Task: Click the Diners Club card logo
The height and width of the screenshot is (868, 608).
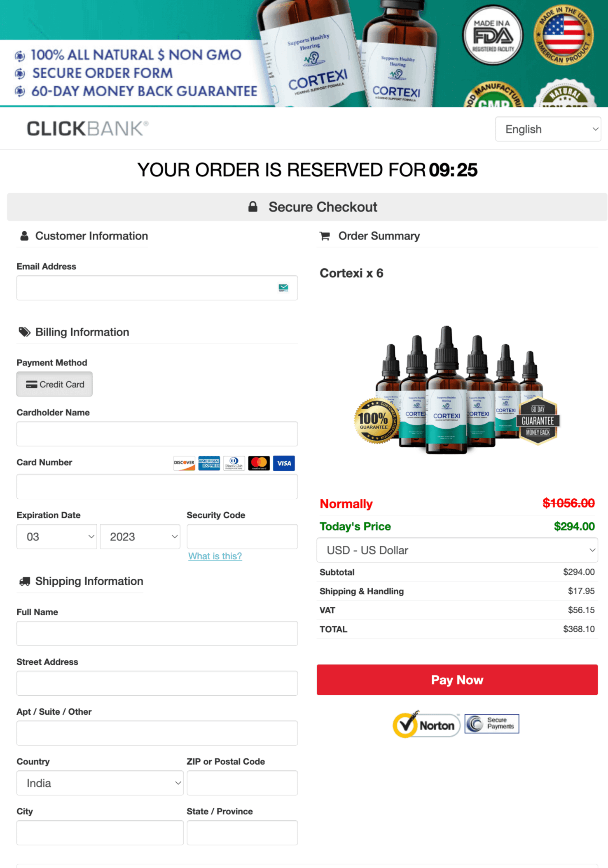Action: click(234, 463)
